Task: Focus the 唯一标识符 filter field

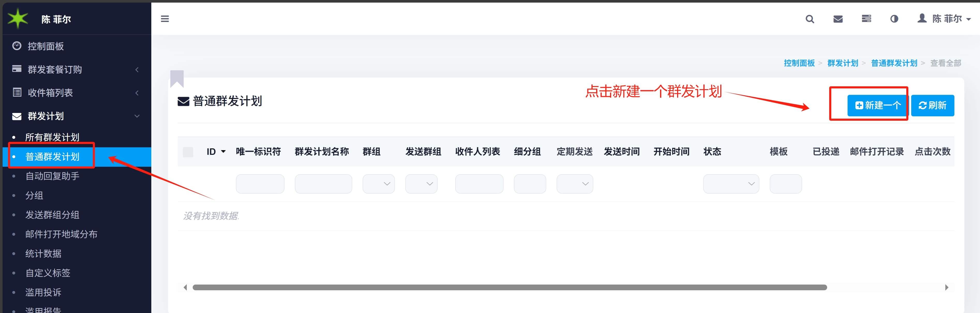Action: (260, 184)
